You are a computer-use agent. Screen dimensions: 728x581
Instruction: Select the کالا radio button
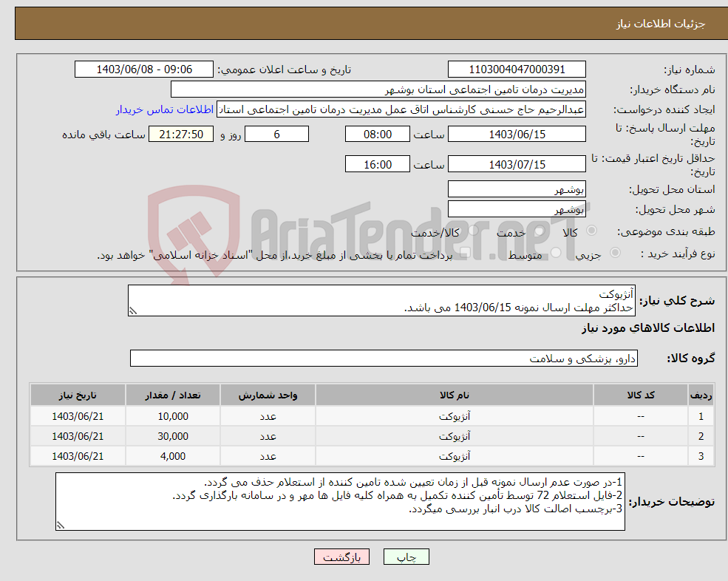pyautogui.click(x=591, y=231)
